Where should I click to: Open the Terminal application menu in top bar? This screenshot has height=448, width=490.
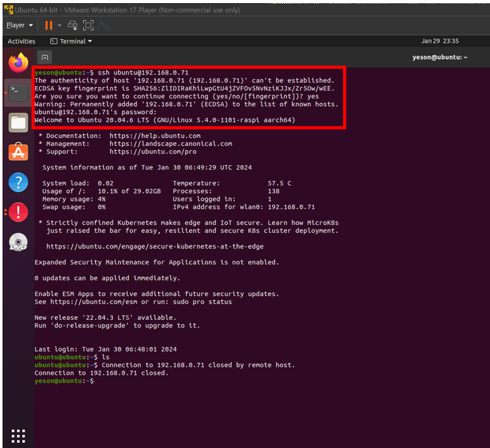(71, 41)
